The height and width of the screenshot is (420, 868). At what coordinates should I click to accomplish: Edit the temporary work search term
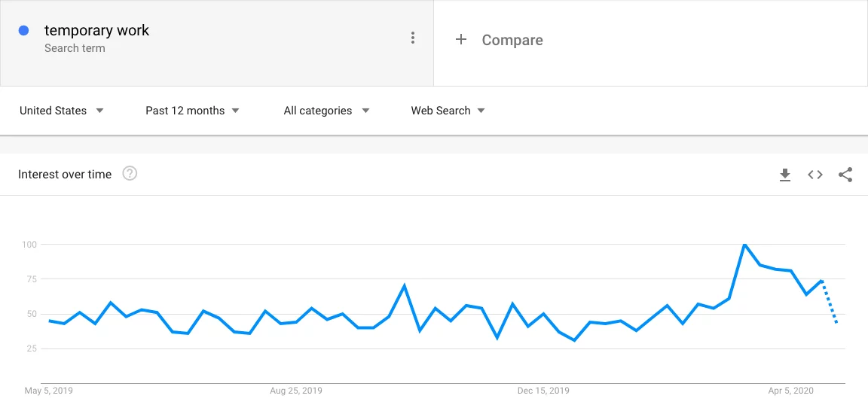97,30
